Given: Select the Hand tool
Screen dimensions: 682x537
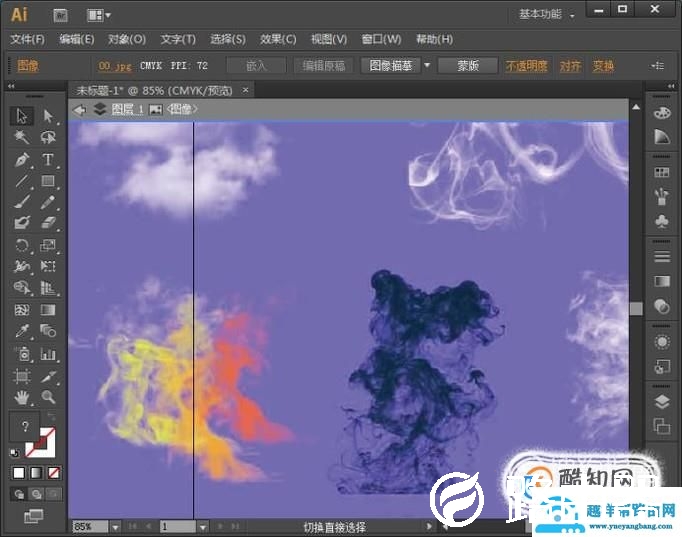Looking at the screenshot, I should pos(21,397).
